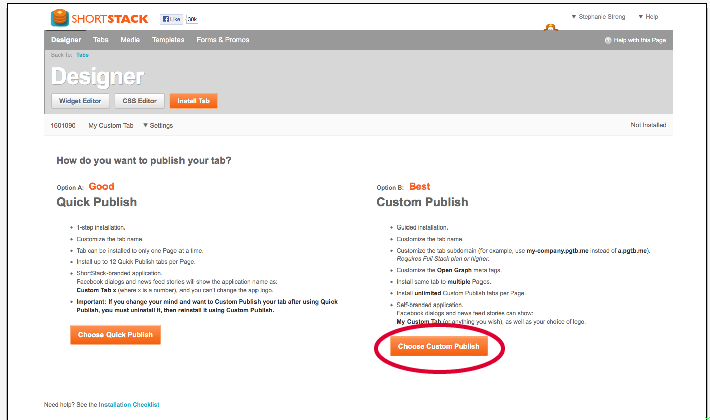Choose Quick Publish option

coord(115,335)
